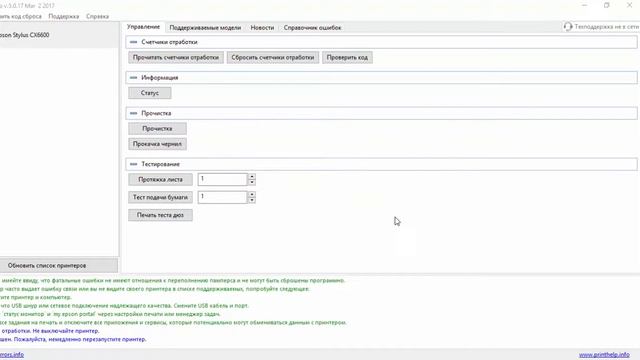Screen dimensions: 640x360
Task: Click the Техподдержка не в сети label
Action: [607, 27]
